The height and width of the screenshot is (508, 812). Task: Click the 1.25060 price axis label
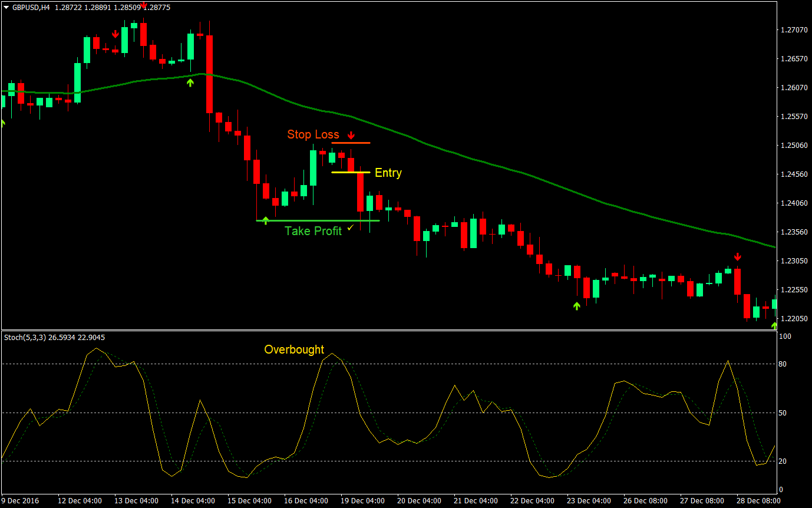793,145
